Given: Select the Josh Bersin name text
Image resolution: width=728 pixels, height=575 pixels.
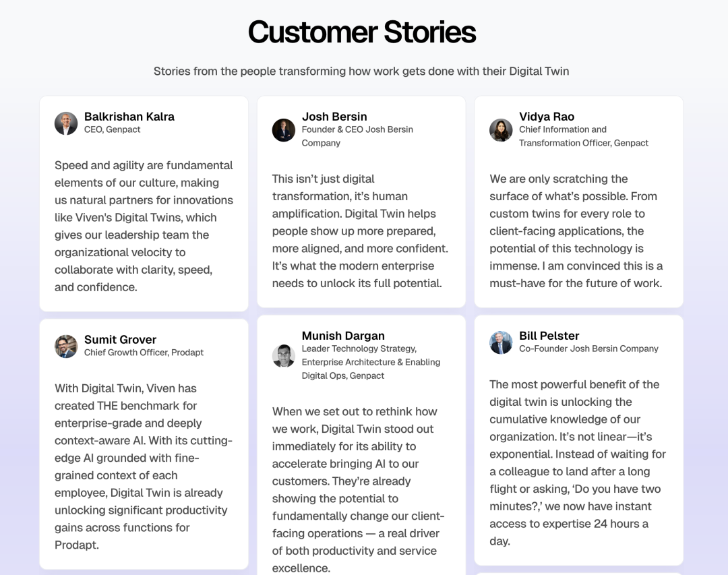Looking at the screenshot, I should coord(334,117).
